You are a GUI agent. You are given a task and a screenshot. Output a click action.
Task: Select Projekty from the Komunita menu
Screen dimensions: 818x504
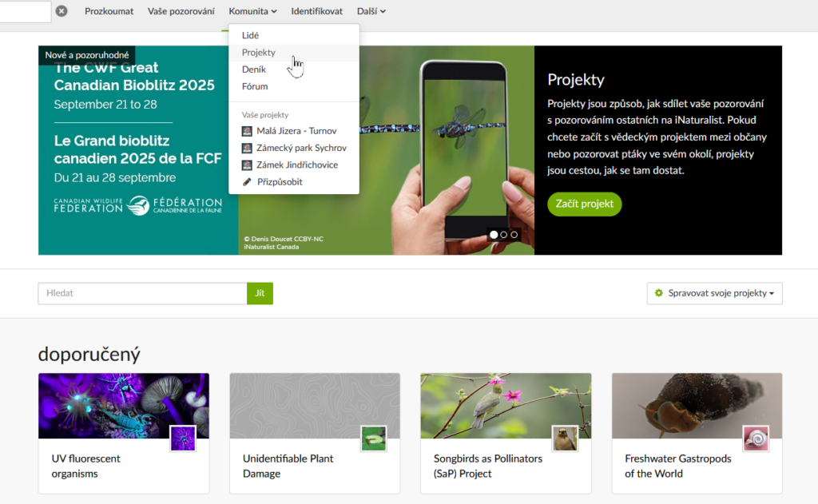(259, 53)
